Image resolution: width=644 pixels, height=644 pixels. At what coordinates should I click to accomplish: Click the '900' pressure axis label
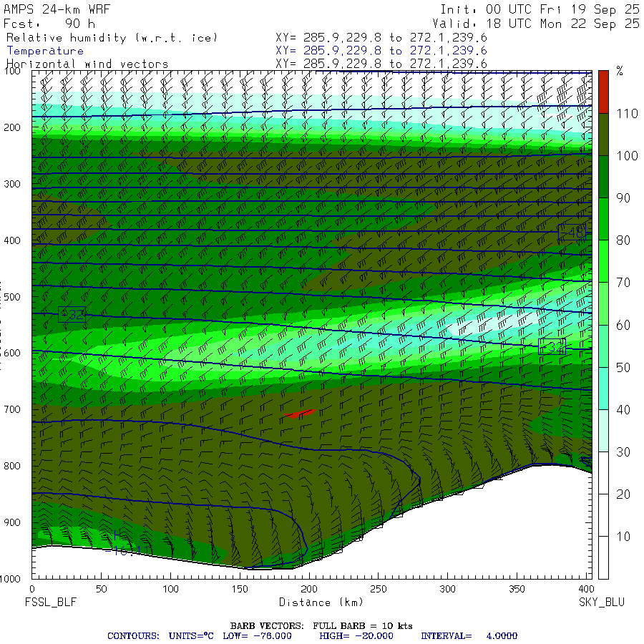point(12,522)
